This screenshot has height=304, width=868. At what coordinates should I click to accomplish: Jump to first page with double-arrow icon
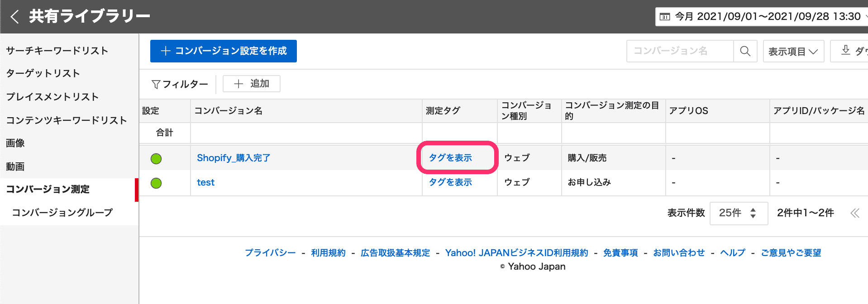click(855, 213)
